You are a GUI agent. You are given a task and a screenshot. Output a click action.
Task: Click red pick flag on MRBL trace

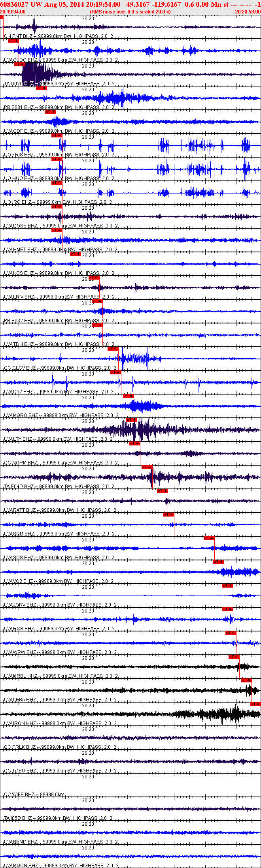tap(234, 657)
